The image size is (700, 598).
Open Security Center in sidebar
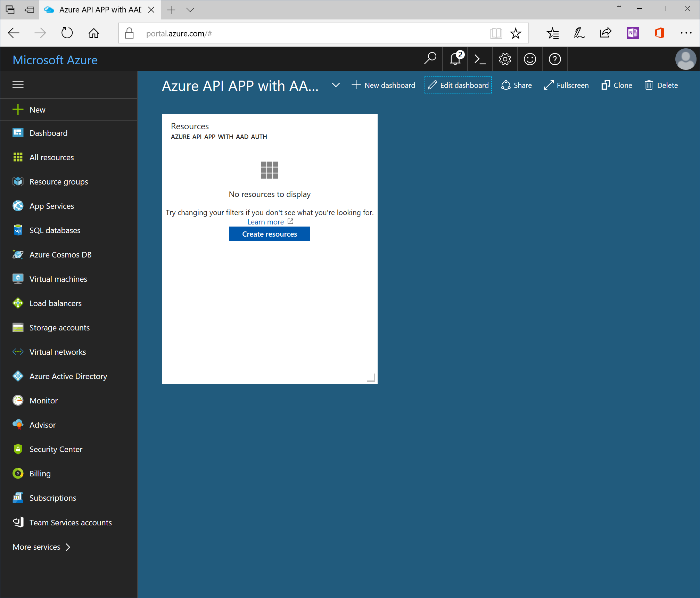pos(56,449)
